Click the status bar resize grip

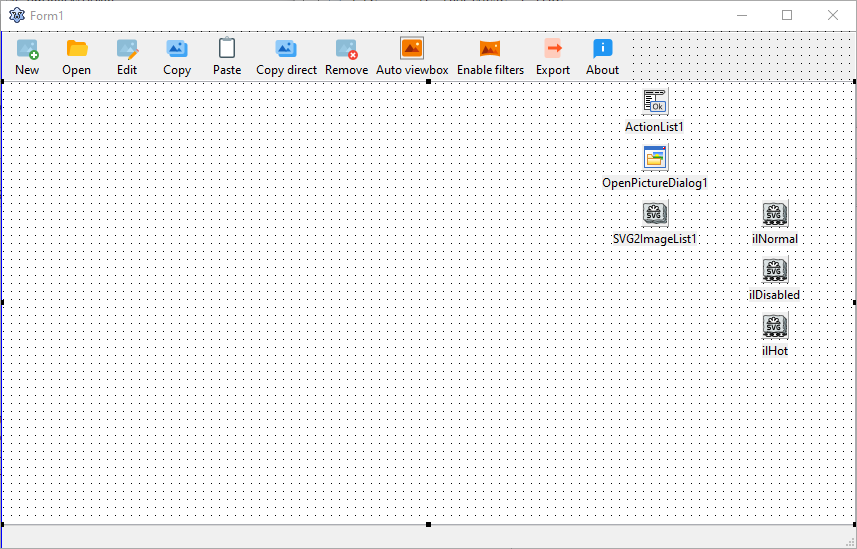point(849,541)
